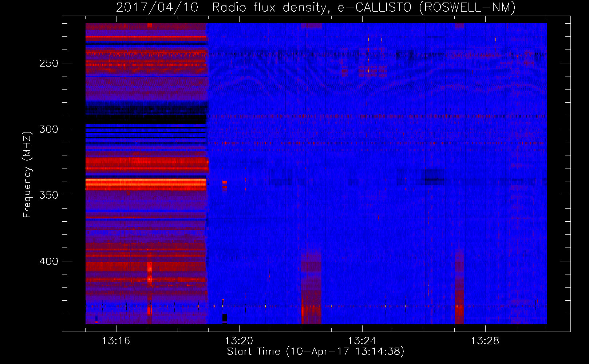Select the 350 frequency tick label
Image resolution: width=589 pixels, height=364 pixels.
click(49, 195)
